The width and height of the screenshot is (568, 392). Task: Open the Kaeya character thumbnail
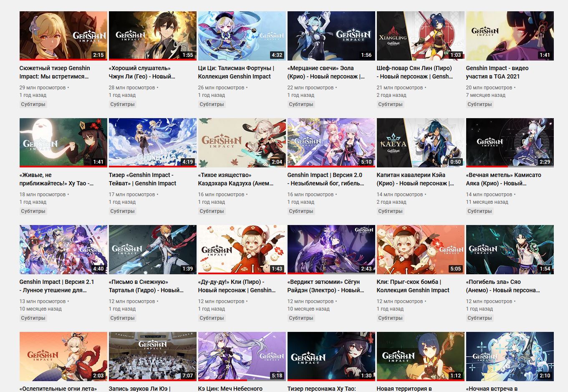pyautogui.click(x=420, y=143)
